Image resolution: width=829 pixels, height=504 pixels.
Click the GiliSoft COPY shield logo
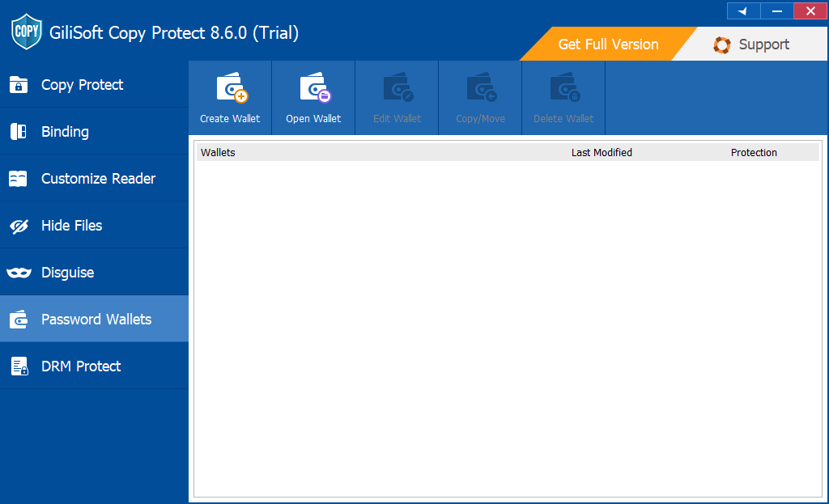(x=27, y=32)
